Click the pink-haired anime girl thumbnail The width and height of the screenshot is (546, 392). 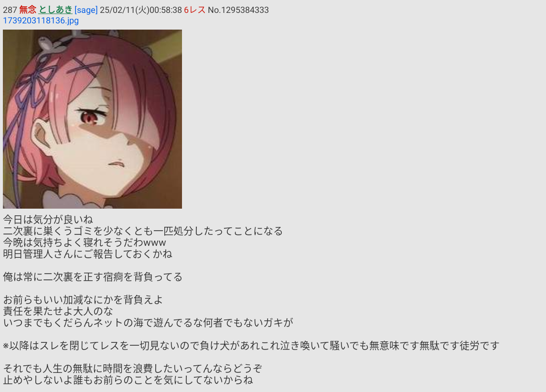click(x=92, y=119)
